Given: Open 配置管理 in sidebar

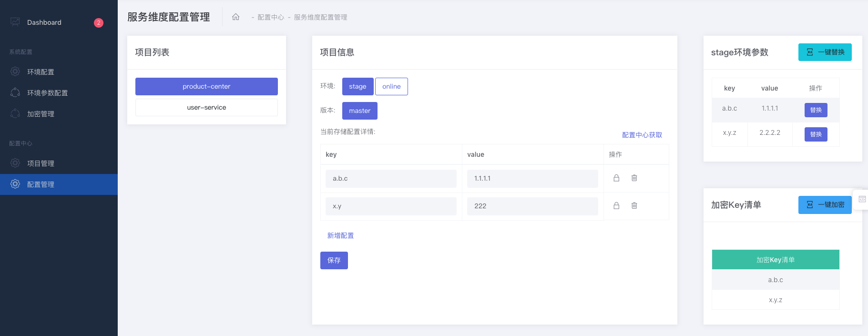Looking at the screenshot, I should pos(59,184).
